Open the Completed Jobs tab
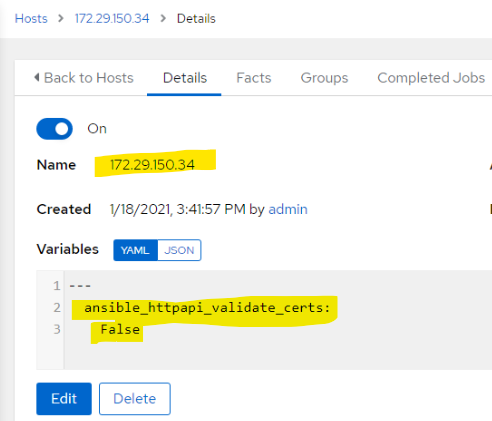This screenshot has width=492, height=421. coord(431,78)
